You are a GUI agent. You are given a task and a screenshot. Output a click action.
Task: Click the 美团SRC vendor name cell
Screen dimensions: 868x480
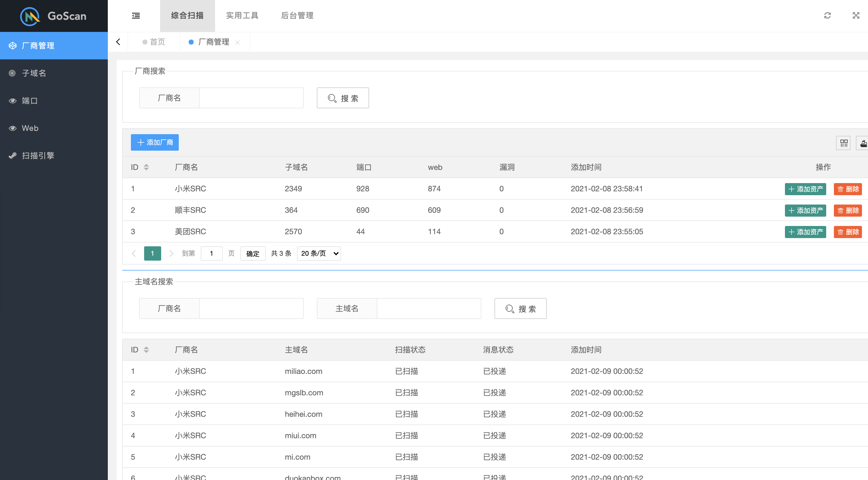coord(190,232)
